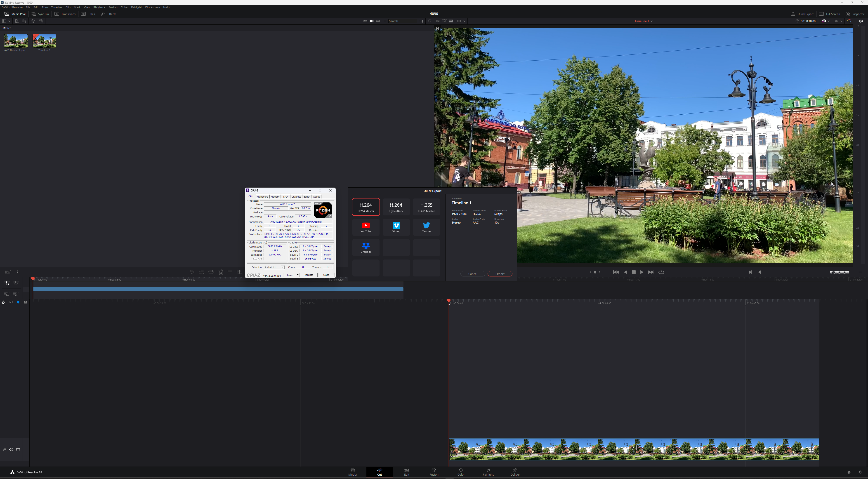Click the Play reverse button
This screenshot has width=868, height=479.
(x=625, y=272)
